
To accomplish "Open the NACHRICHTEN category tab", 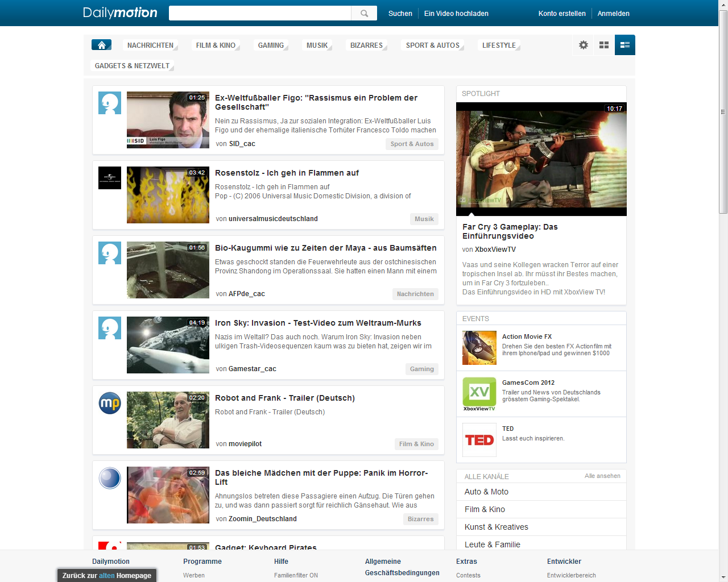I will [150, 45].
